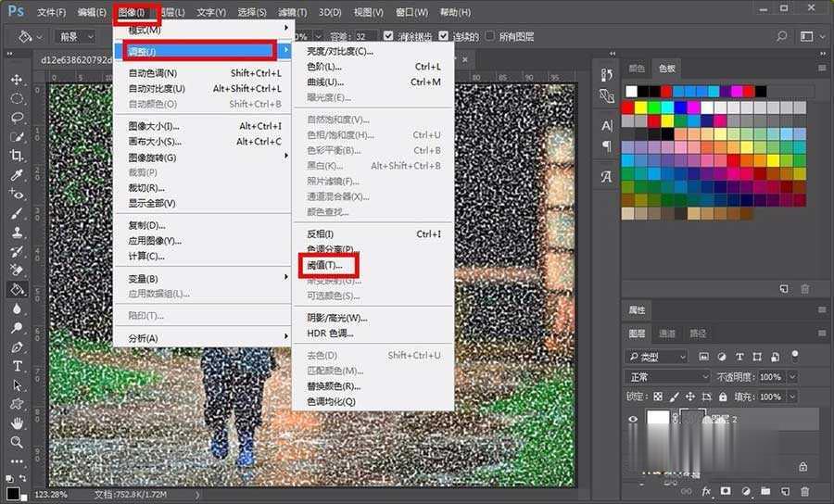Hide 图层 2 with its eye icon
Image resolution: width=834 pixels, height=504 pixels.
[633, 420]
